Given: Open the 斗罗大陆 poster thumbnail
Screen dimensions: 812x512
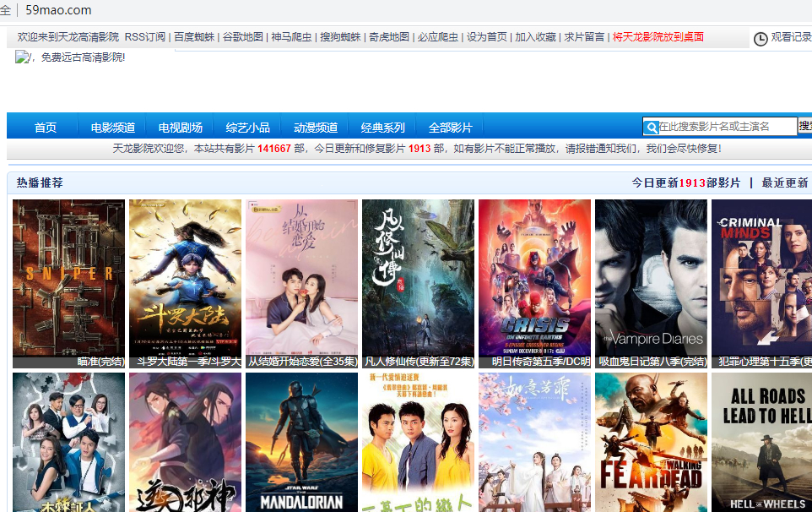Looking at the screenshot, I should click(x=185, y=278).
